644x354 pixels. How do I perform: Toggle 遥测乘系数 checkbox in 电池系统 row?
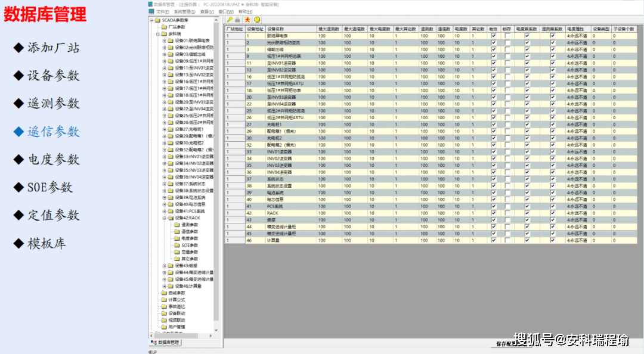click(552, 192)
